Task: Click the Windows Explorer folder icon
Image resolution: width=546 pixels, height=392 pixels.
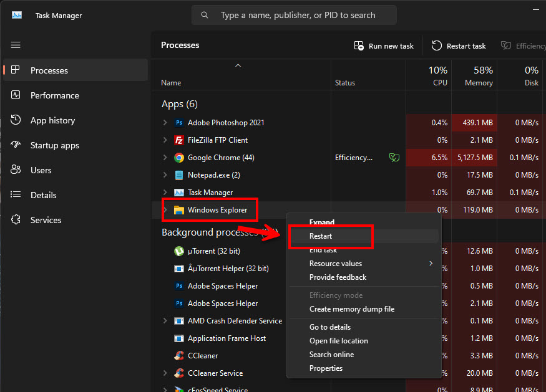Action: [x=179, y=210]
